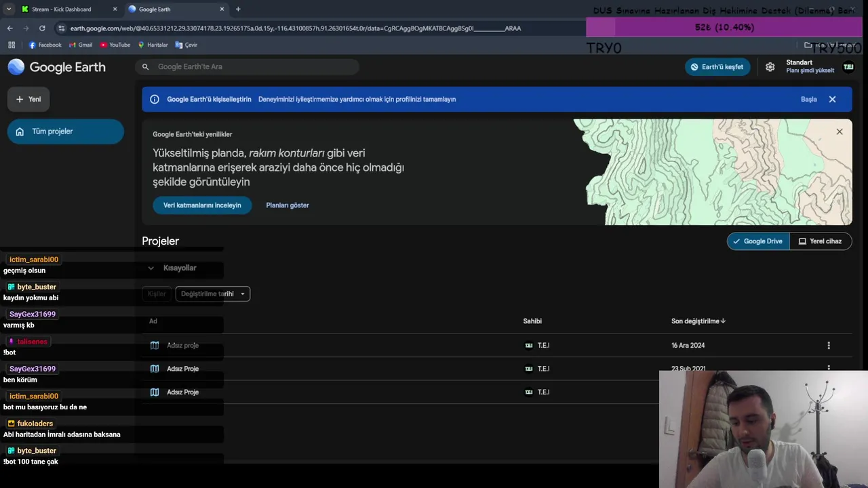Open the browser apps grid icon
Viewport: 868px width, 488px height.
point(12,45)
